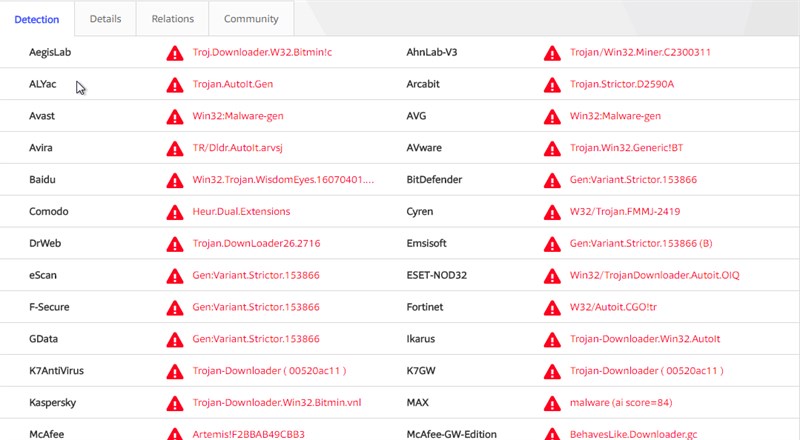Click the warning icon beside MAX result
800x440 pixels.
551,403
